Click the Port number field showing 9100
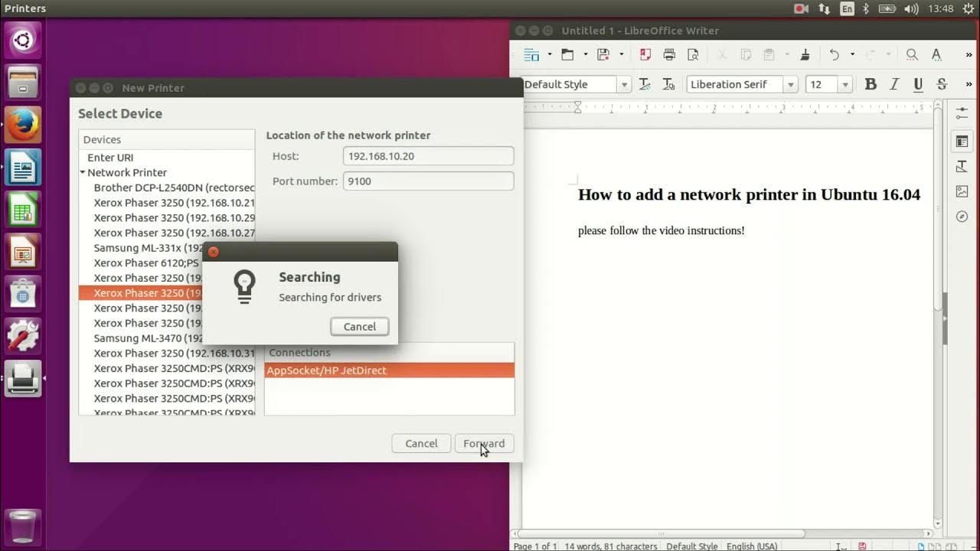 428,181
